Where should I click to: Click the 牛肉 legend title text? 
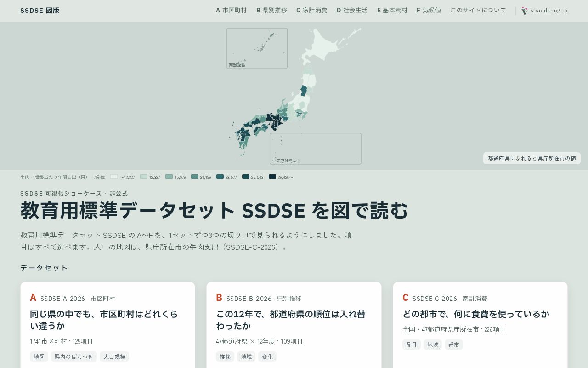[x=62, y=177]
